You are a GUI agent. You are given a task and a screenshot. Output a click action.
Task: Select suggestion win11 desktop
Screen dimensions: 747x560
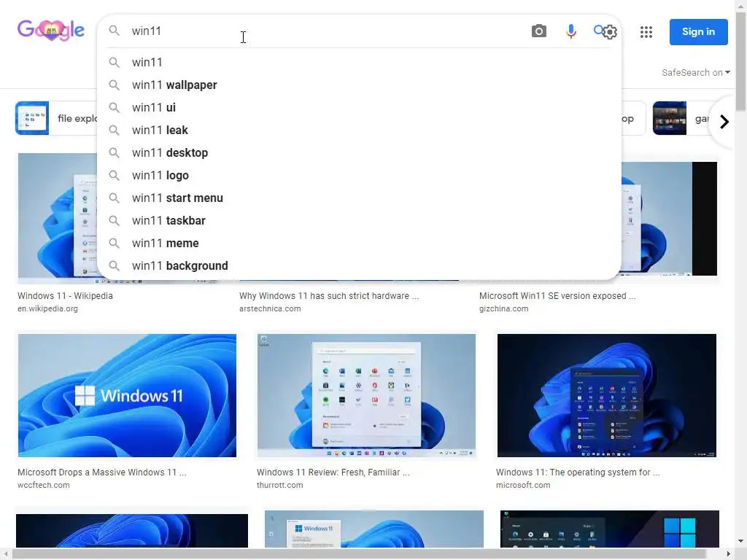pyautogui.click(x=359, y=153)
